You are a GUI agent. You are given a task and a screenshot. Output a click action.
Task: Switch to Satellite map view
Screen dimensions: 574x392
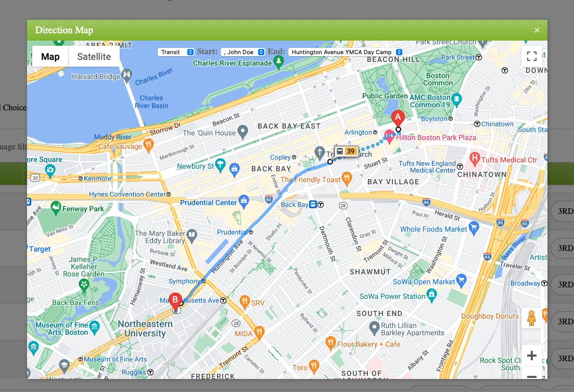(94, 56)
